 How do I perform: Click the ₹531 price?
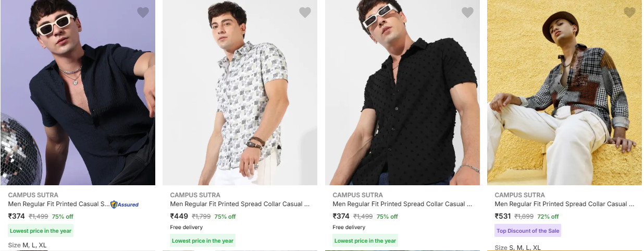tap(502, 216)
